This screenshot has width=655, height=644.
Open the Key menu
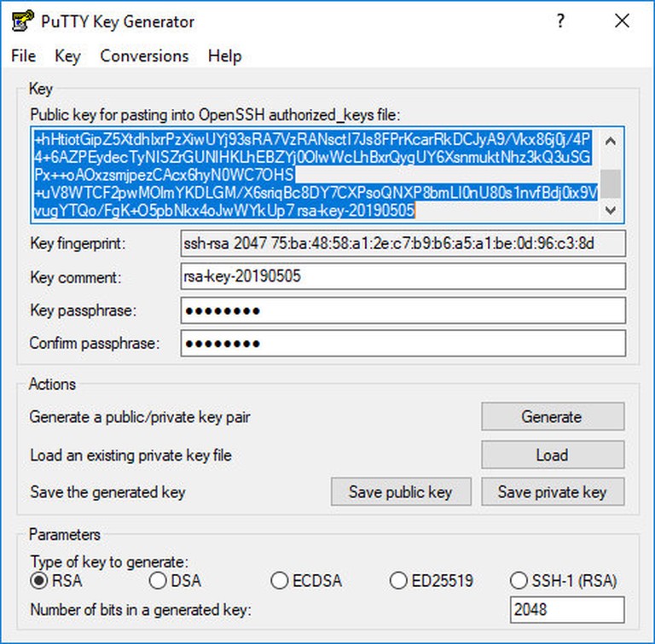pos(67,56)
